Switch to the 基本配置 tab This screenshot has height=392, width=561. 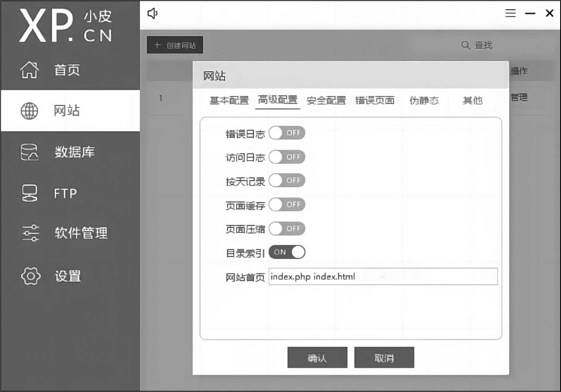pos(229,101)
